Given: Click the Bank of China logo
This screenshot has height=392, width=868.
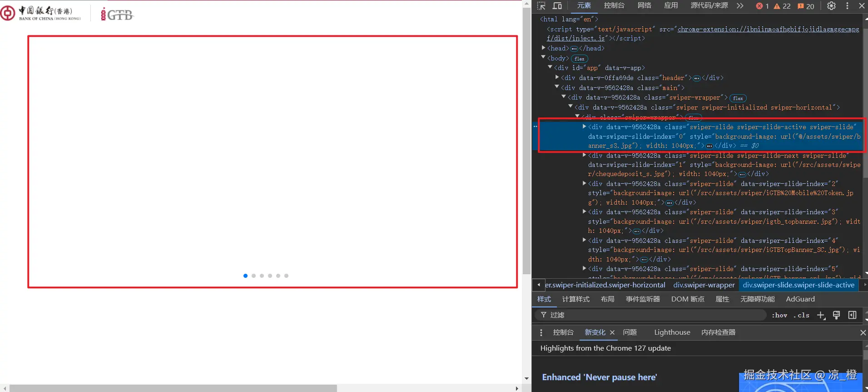Looking at the screenshot, I should [x=40, y=13].
